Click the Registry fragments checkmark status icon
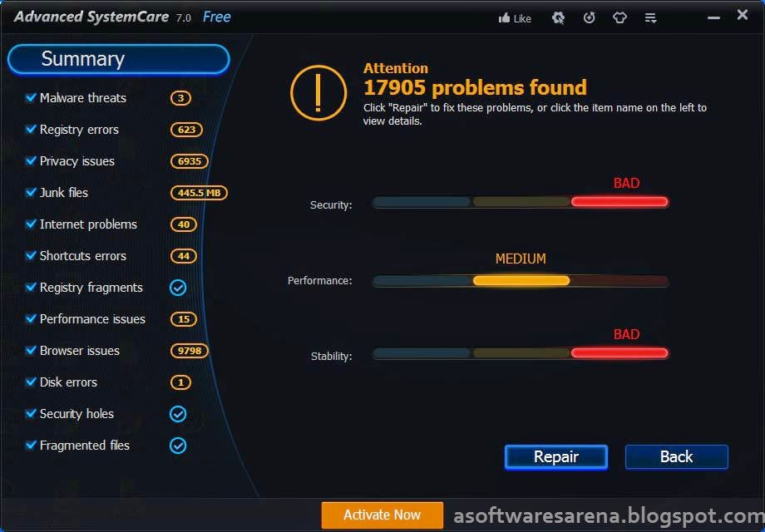The height and width of the screenshot is (532, 765). tap(178, 288)
